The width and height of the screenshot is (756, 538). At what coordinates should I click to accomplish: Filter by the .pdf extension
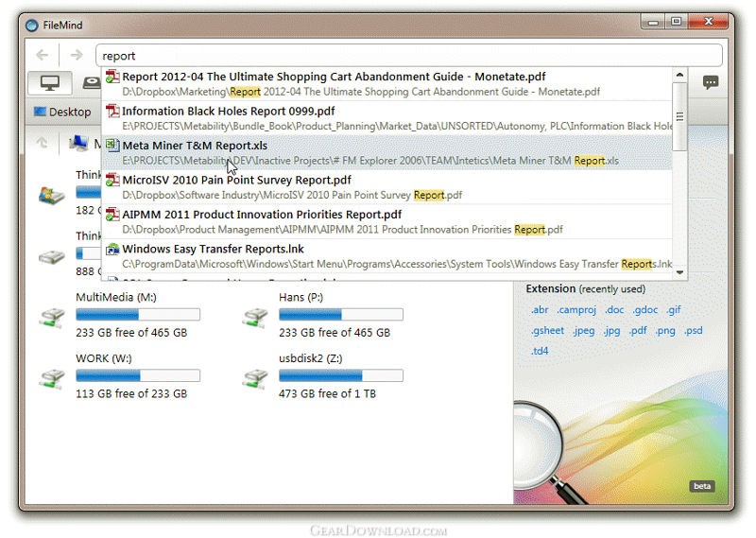[x=638, y=331]
